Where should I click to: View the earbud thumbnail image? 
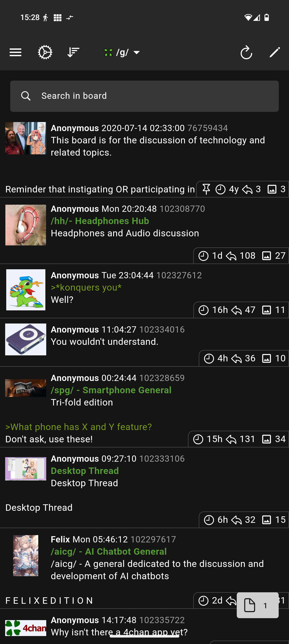(x=26, y=225)
